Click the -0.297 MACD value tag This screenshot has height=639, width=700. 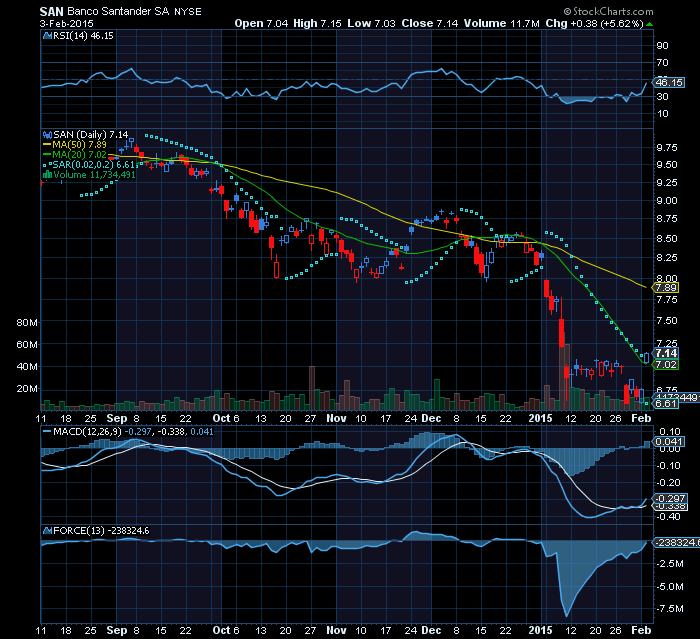click(x=670, y=498)
